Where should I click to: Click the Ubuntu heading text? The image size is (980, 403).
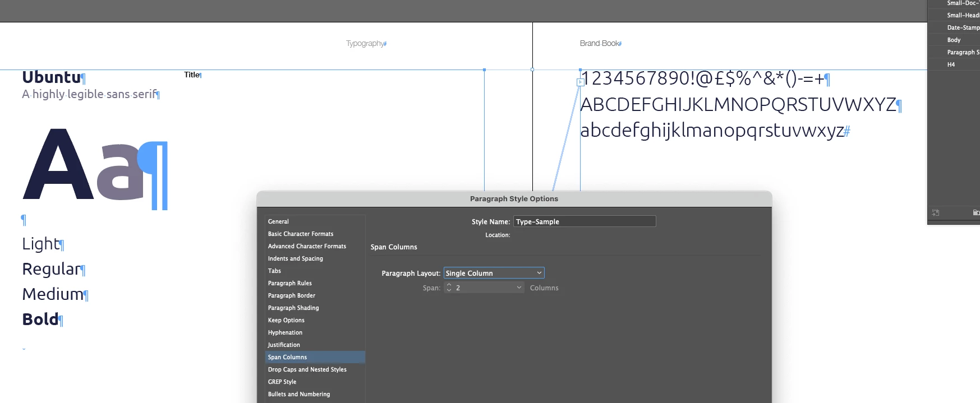(x=52, y=77)
